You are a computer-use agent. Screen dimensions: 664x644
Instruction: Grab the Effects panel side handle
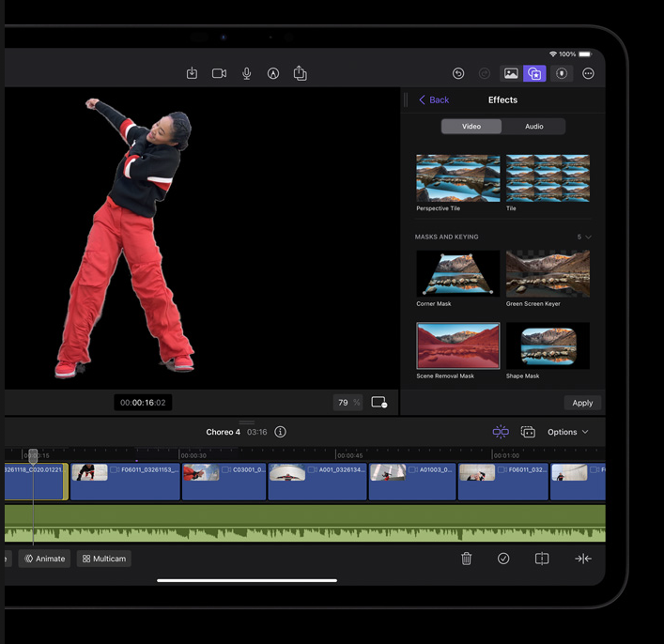click(406, 100)
